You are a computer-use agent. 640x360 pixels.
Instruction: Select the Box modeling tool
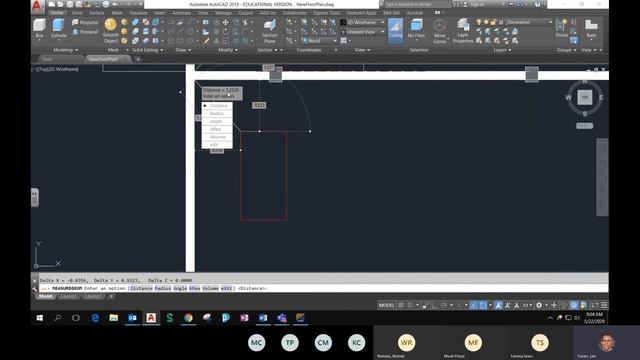[x=39, y=28]
